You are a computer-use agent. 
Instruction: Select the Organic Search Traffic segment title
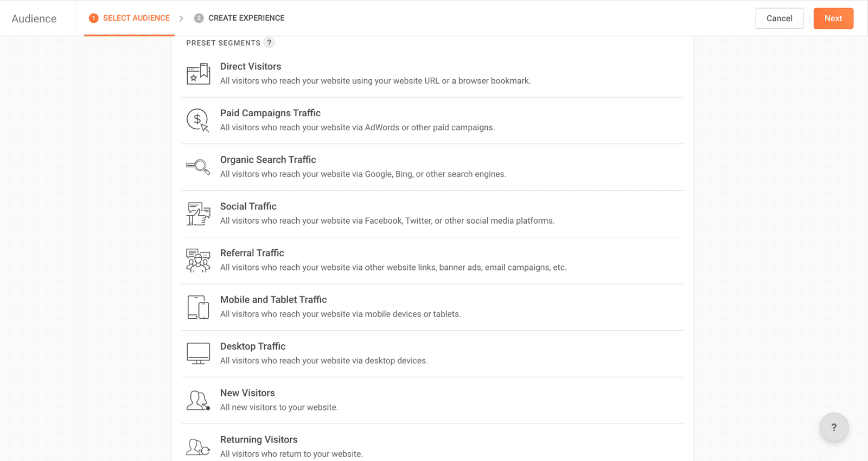[268, 160]
